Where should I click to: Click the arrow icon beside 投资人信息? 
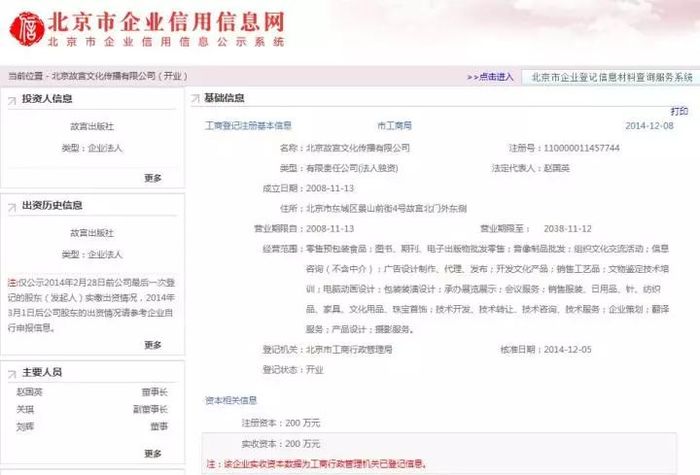pos(12,100)
